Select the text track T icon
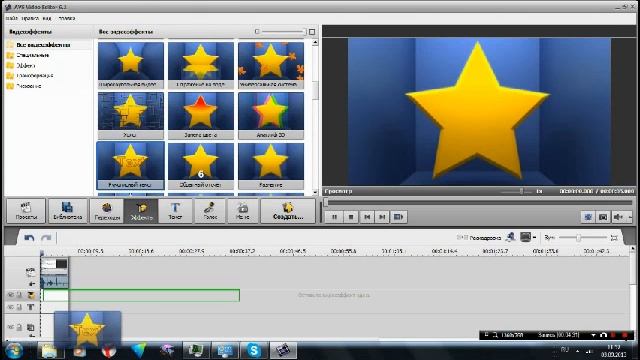 coord(31,307)
